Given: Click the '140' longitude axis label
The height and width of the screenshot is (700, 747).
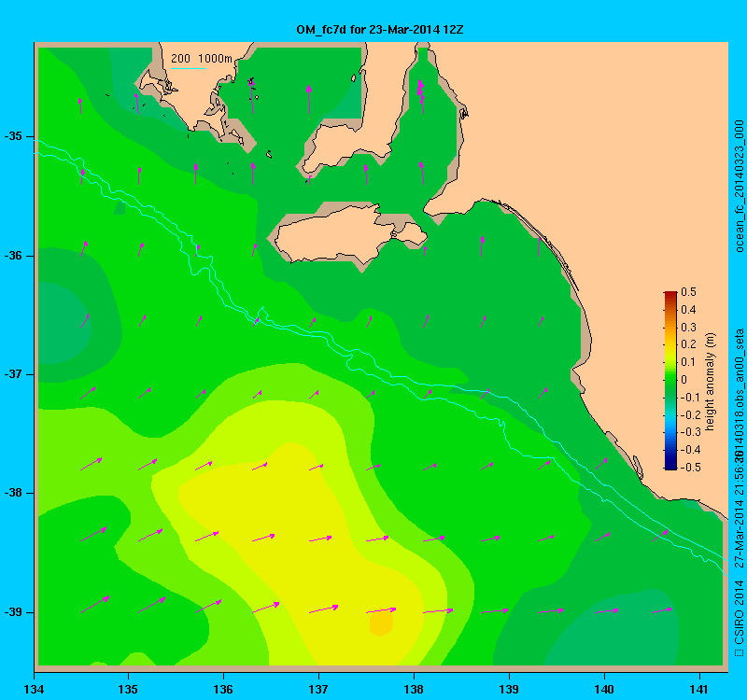Looking at the screenshot, I should (604, 689).
